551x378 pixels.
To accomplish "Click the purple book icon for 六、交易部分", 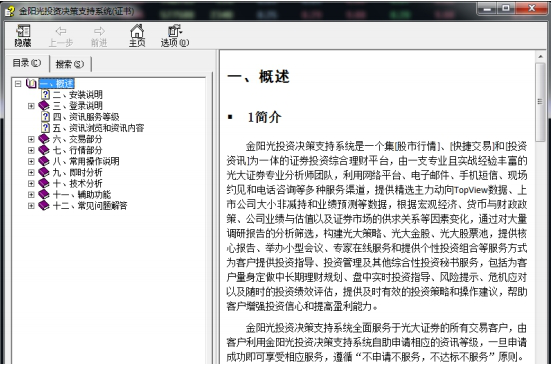I will 44,139.
